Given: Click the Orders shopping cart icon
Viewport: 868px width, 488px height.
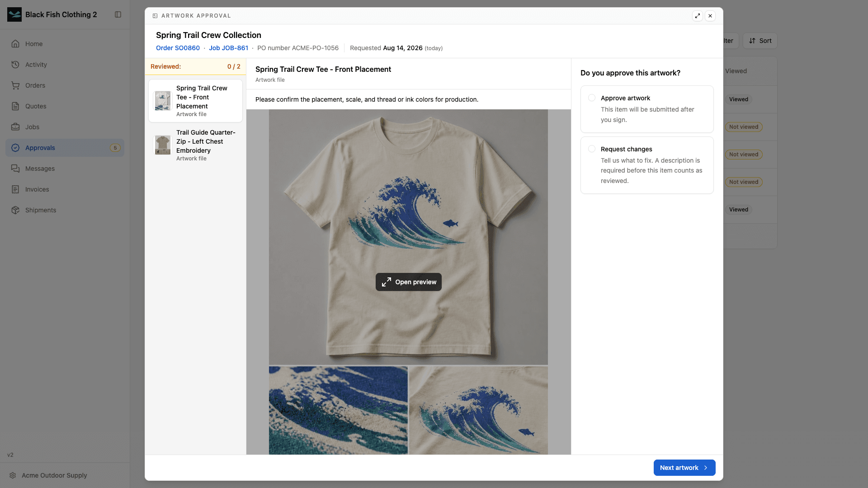Looking at the screenshot, I should point(15,85).
